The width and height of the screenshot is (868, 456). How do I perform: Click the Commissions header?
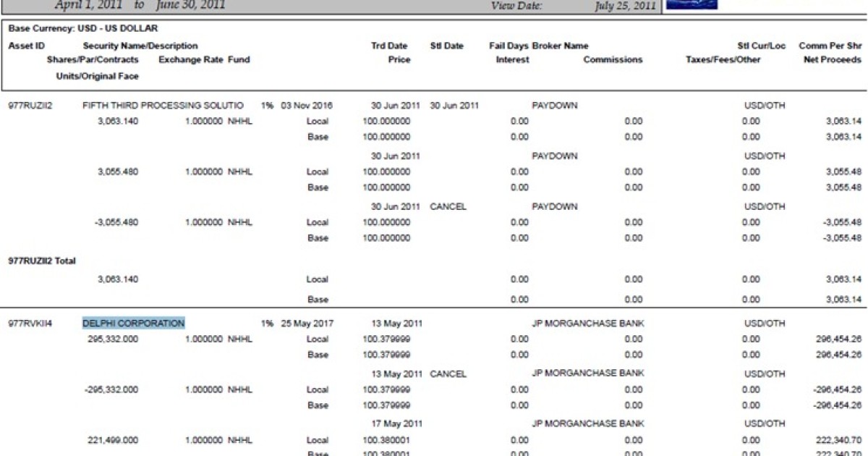click(x=613, y=59)
